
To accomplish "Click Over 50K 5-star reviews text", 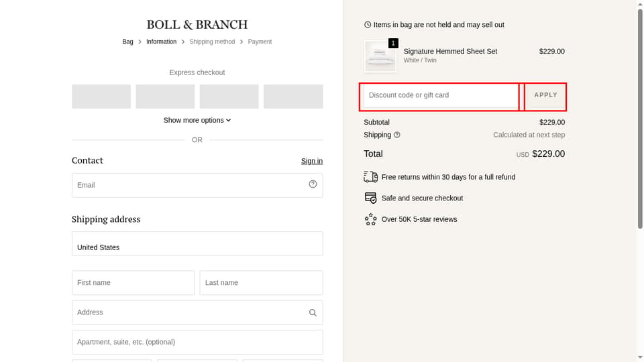I will point(419,219).
